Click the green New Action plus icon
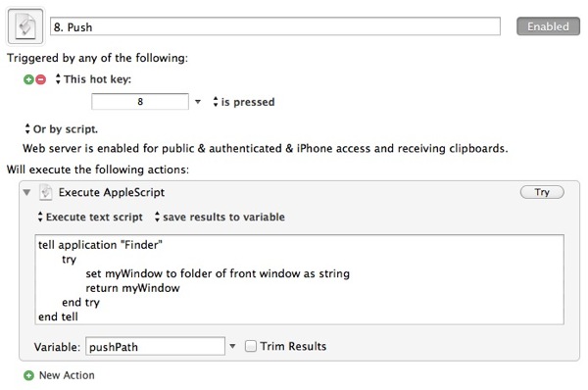Image resolution: width=588 pixels, height=390 pixels. [x=28, y=375]
